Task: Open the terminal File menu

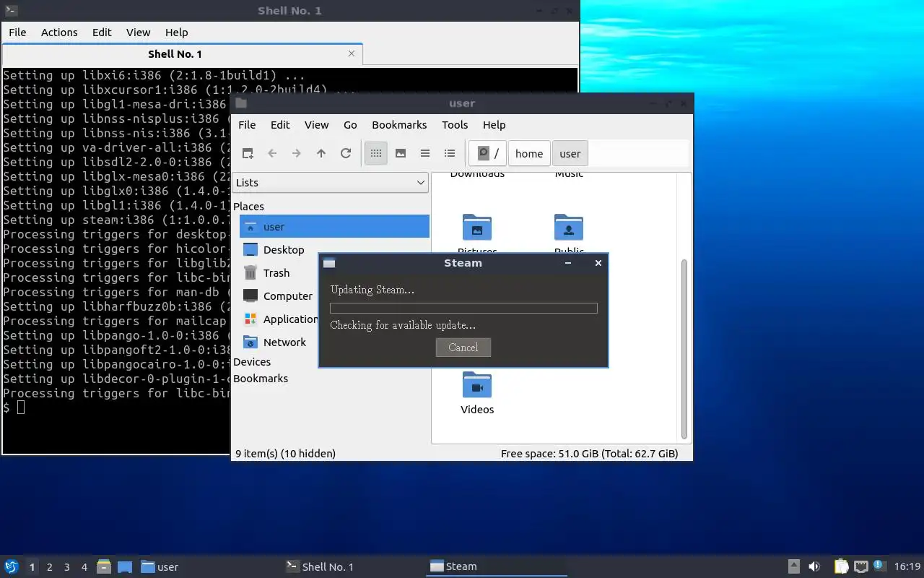Action: 17,33
